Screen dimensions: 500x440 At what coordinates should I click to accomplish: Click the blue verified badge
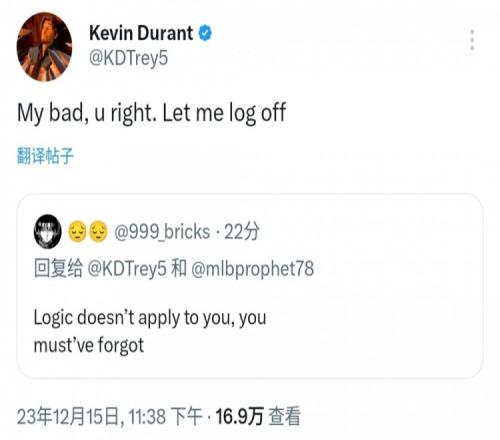click(x=205, y=33)
